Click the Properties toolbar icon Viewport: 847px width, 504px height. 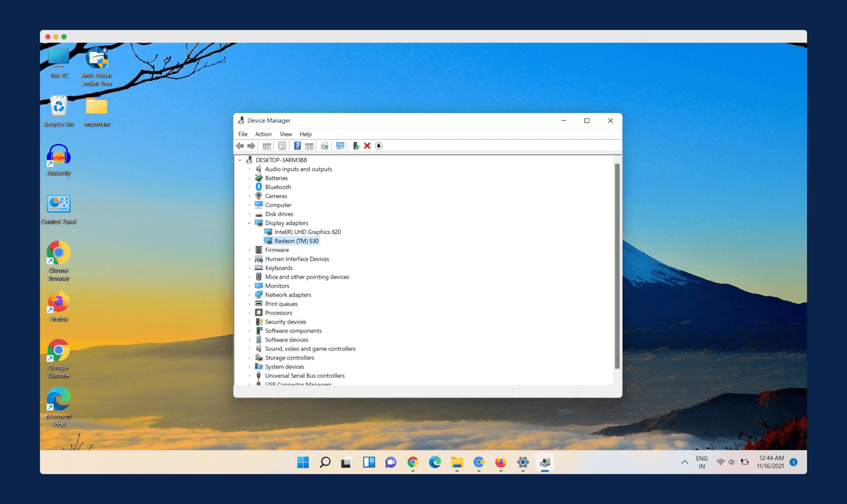pos(282,146)
